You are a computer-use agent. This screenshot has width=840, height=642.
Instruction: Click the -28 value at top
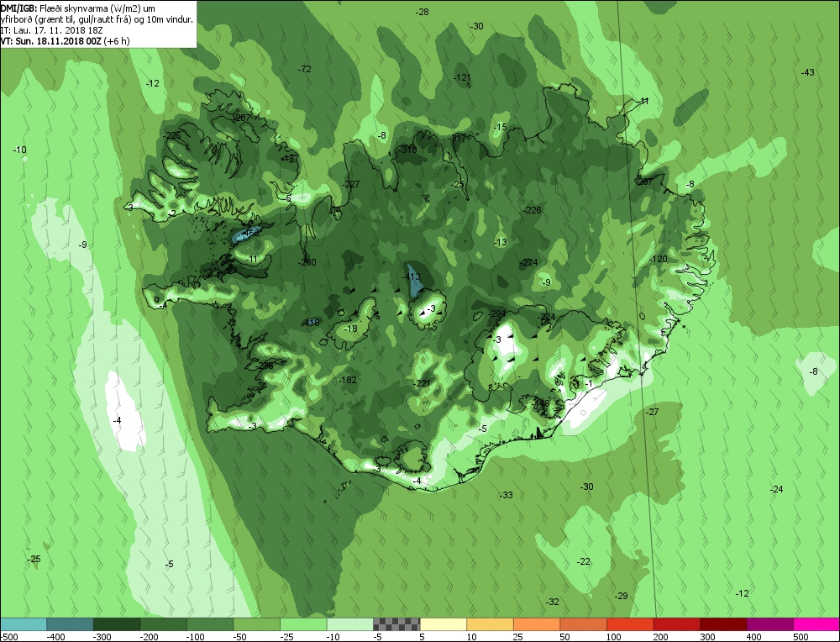423,12
